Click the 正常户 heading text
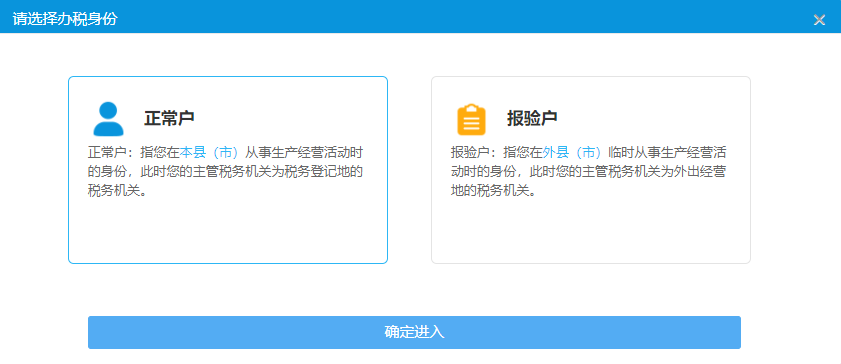This screenshot has height=364, width=841. tap(169, 118)
